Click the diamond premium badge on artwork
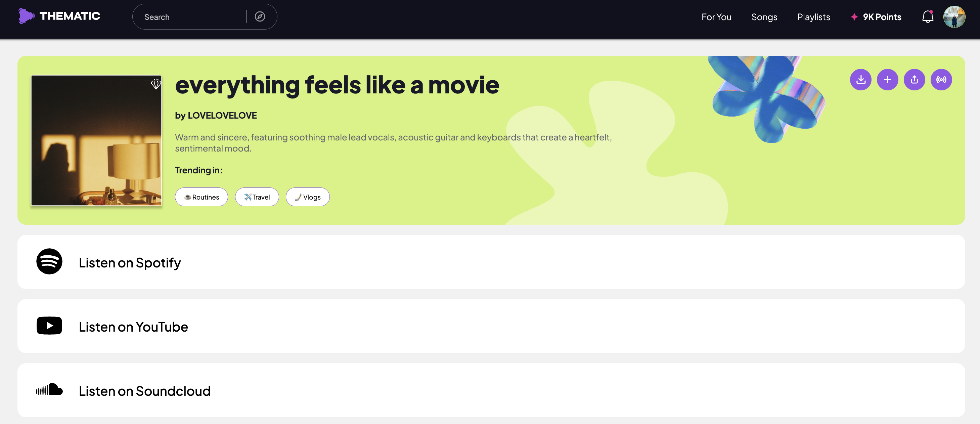980x424 pixels. pyautogui.click(x=155, y=84)
